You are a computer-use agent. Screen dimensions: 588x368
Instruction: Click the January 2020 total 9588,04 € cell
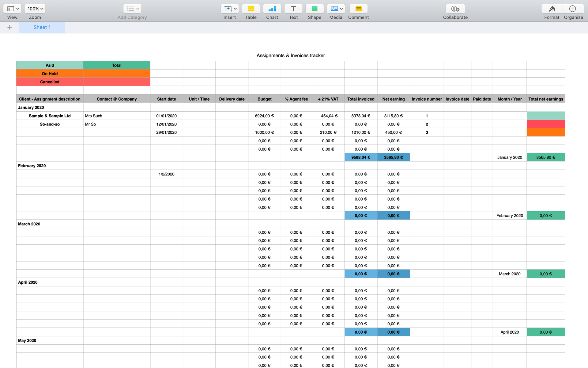tap(360, 157)
